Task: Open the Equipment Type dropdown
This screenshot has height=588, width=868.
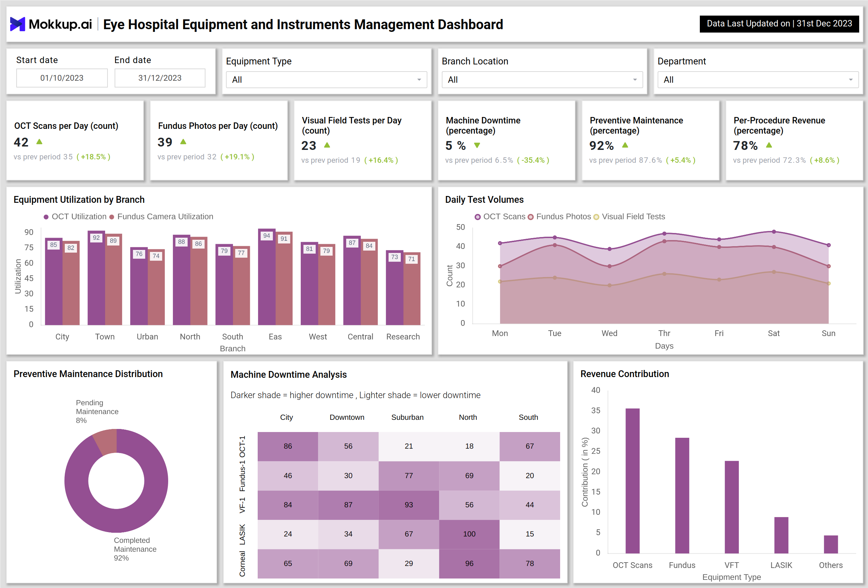Action: [327, 80]
